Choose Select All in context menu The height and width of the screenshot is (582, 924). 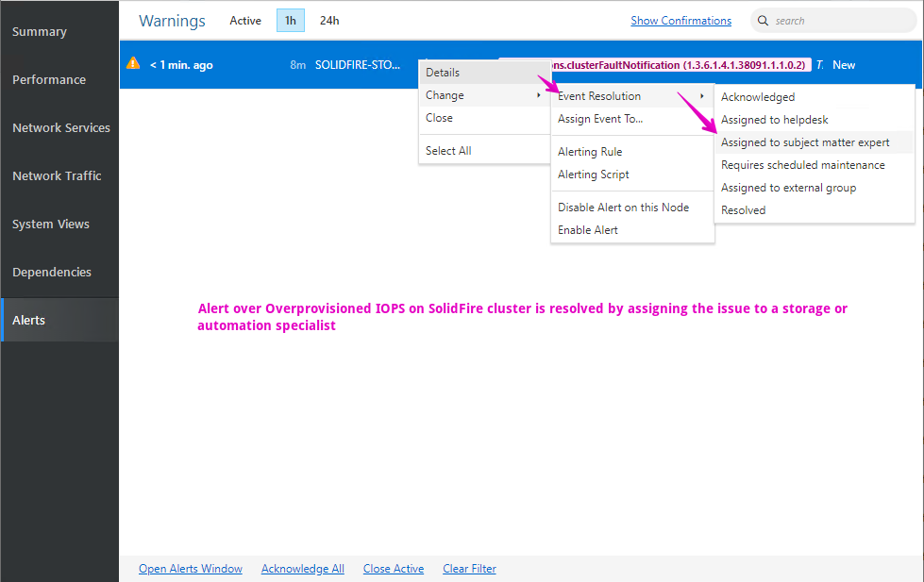pyautogui.click(x=484, y=151)
